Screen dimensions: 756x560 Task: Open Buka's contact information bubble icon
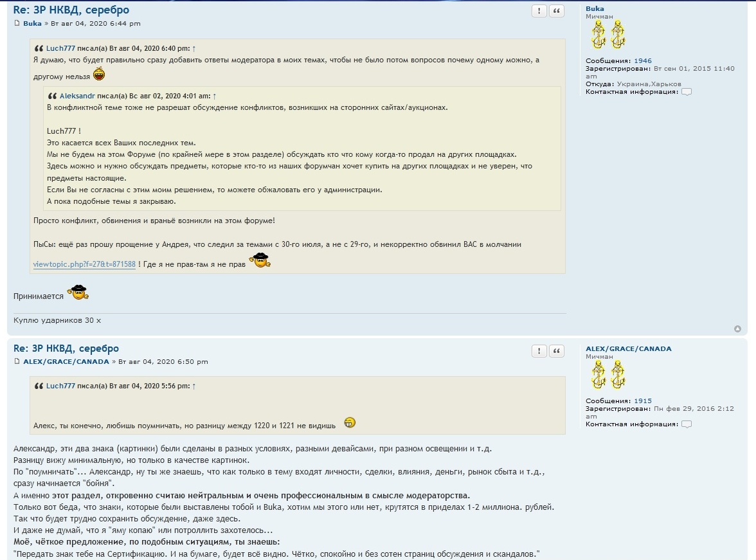(x=687, y=92)
